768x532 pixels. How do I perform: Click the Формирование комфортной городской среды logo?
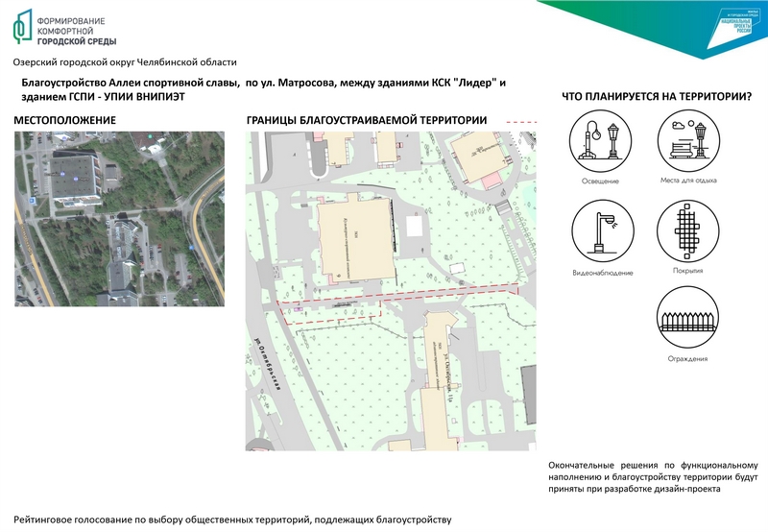tap(65, 30)
